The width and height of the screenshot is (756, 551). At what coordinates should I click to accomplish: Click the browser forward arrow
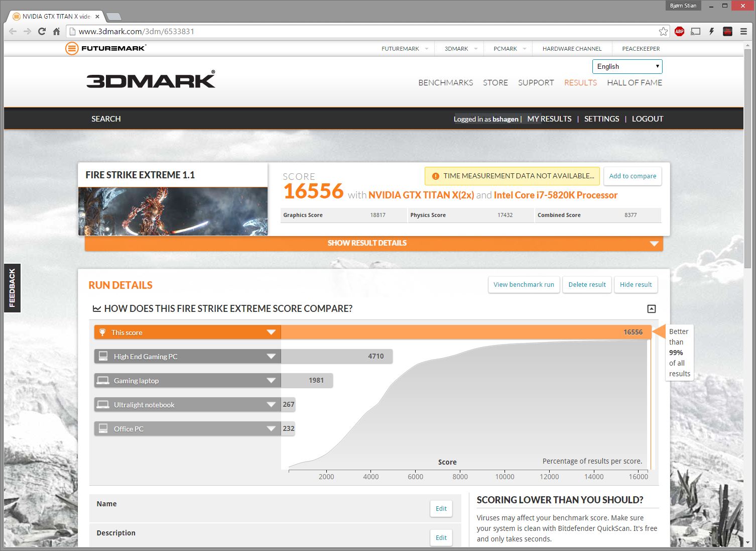click(28, 31)
